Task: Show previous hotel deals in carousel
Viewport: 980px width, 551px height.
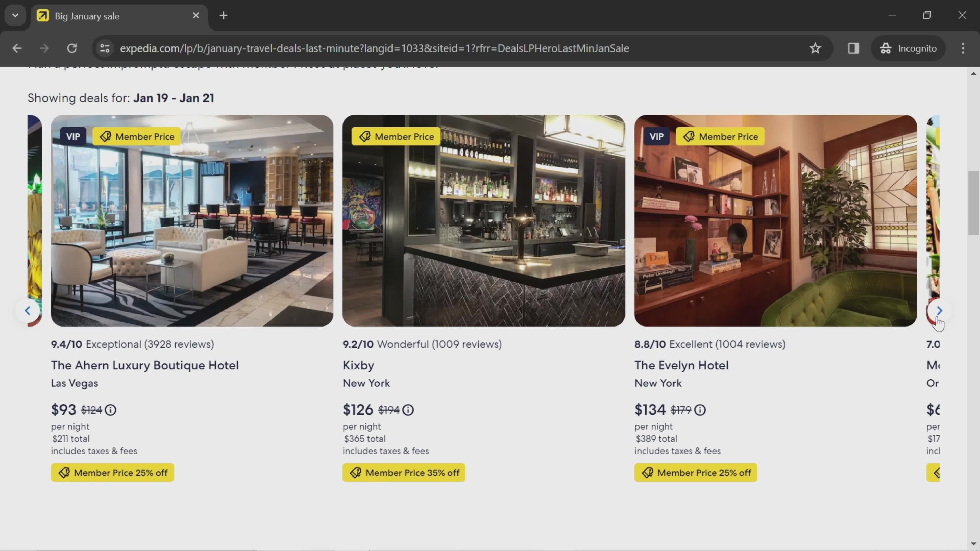Action: pyautogui.click(x=27, y=311)
